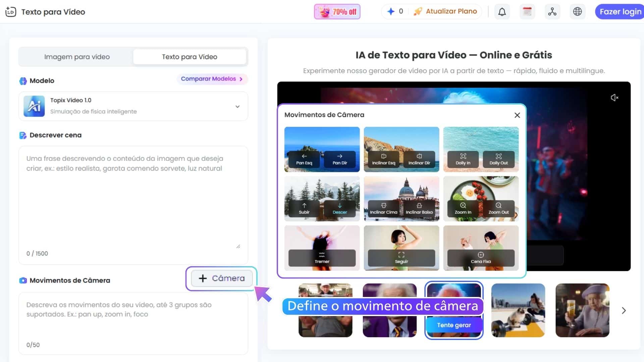Switch to the Imagem para vídeo tab
Image resolution: width=644 pixels, height=362 pixels.
76,57
